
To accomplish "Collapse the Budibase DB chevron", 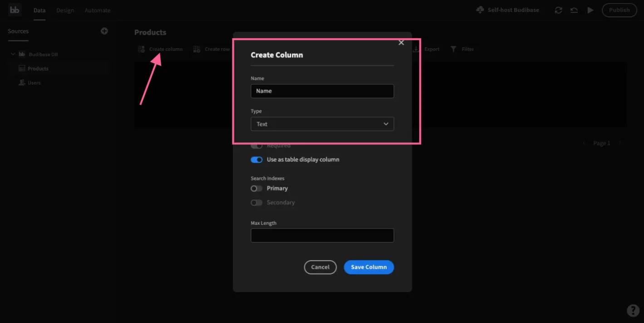I will [x=13, y=55].
